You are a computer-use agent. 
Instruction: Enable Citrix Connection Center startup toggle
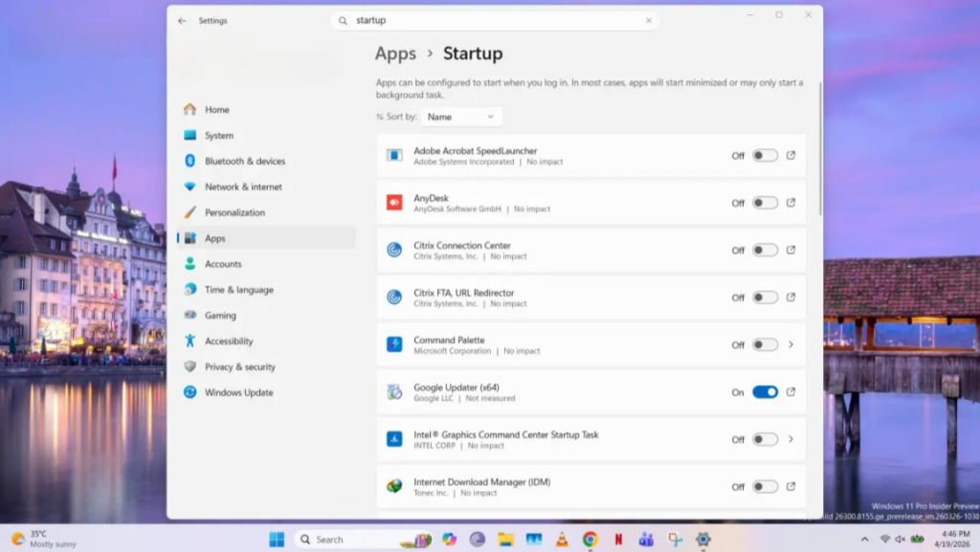pyautogui.click(x=765, y=250)
